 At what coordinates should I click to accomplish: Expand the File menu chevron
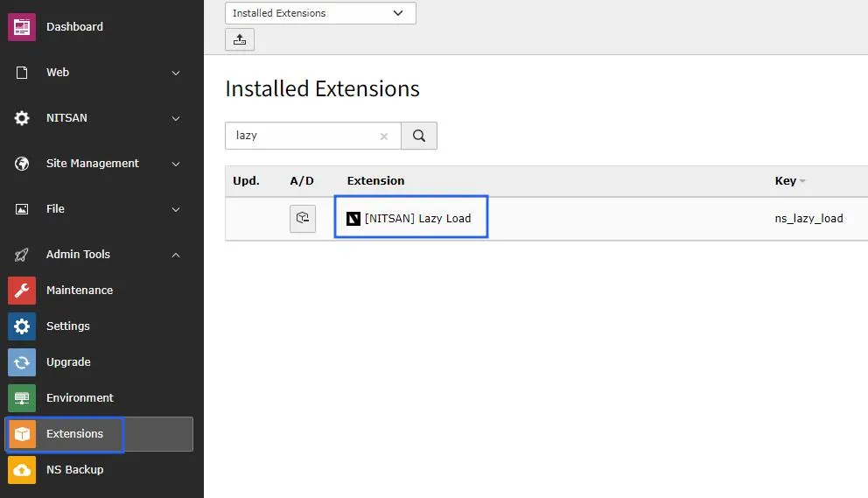click(x=176, y=209)
